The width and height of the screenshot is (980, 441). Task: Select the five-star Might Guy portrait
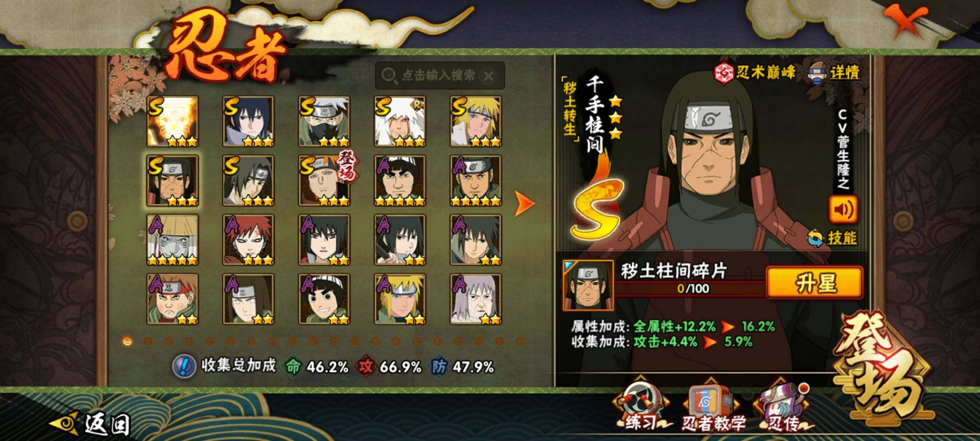point(400,180)
